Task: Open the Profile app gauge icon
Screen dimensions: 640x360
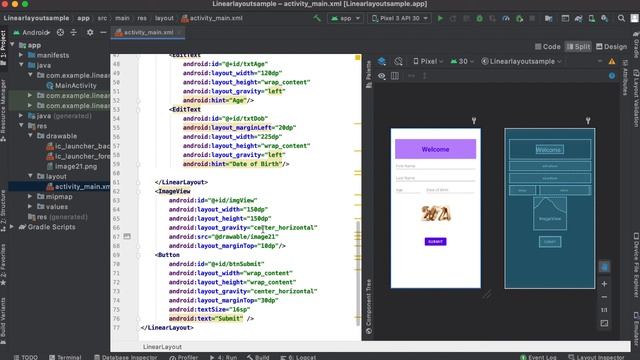Action: (x=506, y=18)
